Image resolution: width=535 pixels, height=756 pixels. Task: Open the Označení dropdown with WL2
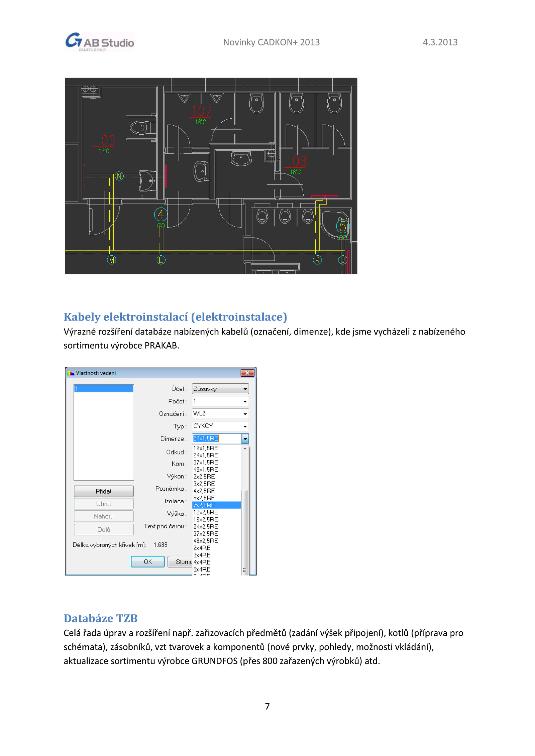[220, 414]
